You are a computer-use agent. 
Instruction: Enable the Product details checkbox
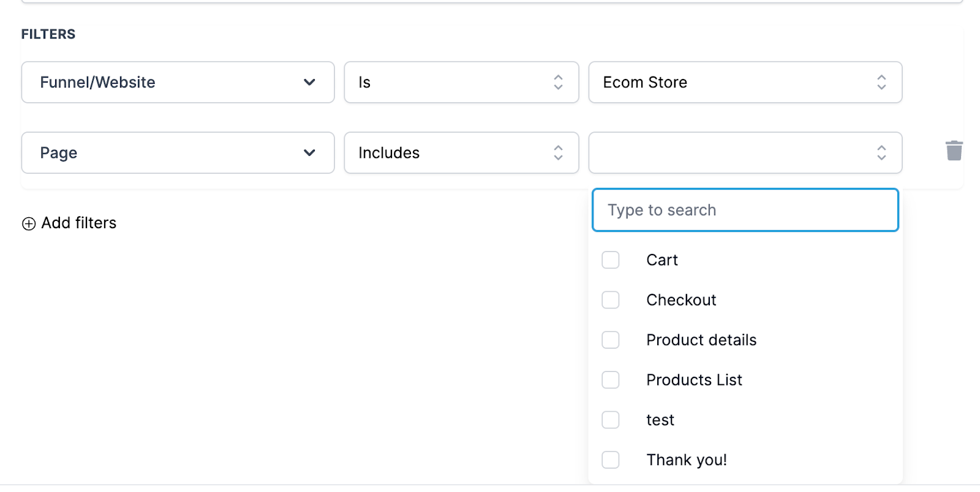click(x=611, y=340)
